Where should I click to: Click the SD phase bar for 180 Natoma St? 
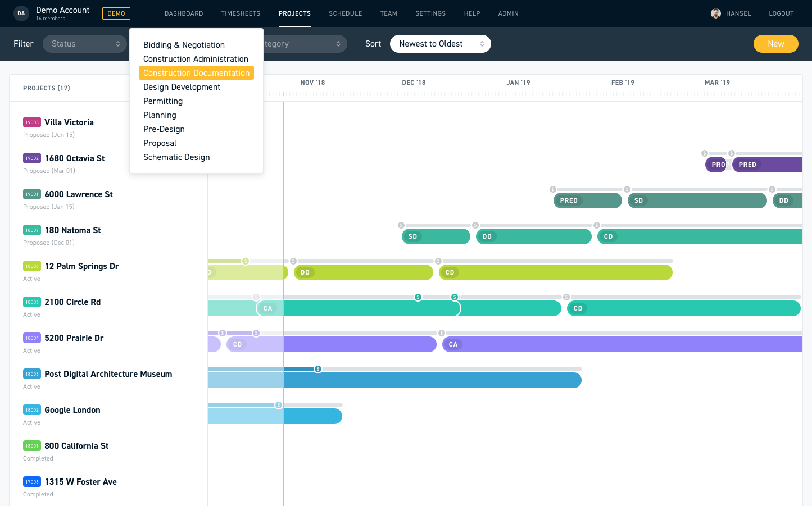[x=436, y=236]
